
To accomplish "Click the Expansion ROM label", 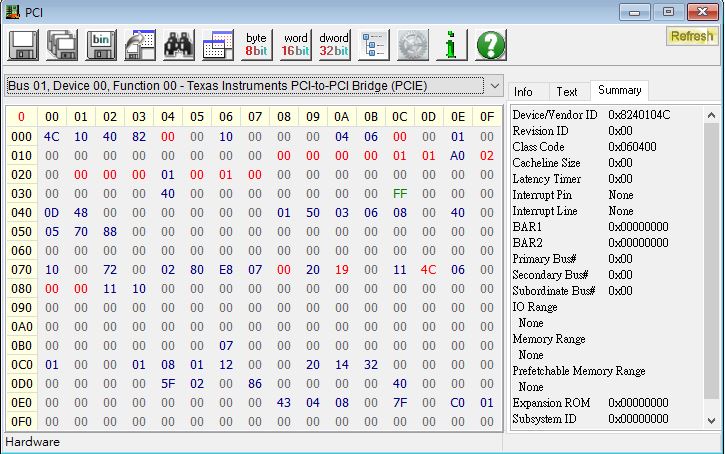I will [x=551, y=403].
